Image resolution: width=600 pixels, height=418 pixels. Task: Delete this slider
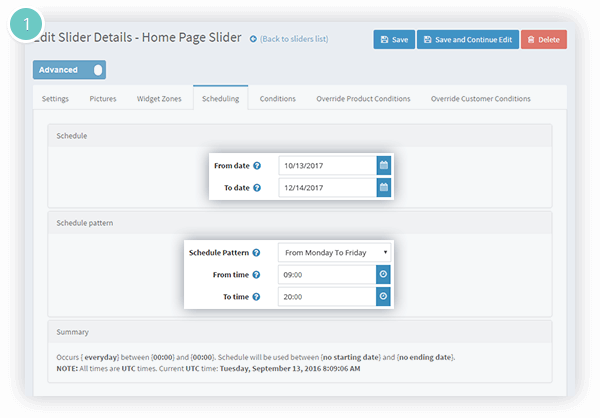pos(544,39)
